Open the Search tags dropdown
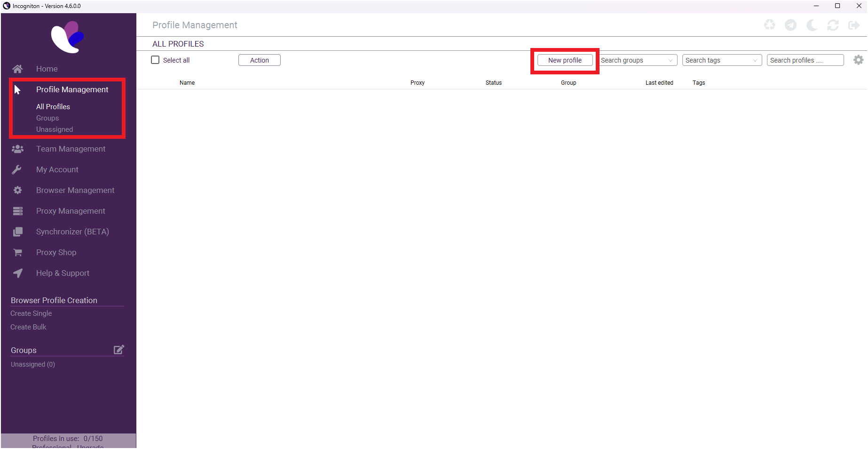868x449 pixels. tap(754, 60)
